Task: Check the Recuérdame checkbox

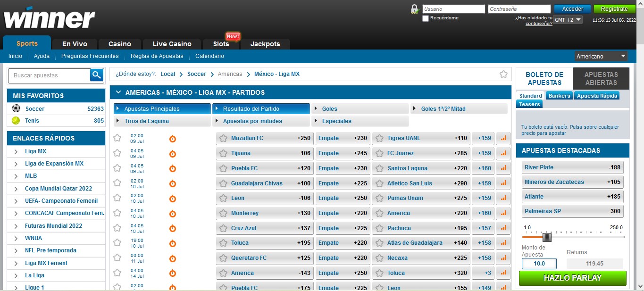Action: pyautogui.click(x=426, y=18)
